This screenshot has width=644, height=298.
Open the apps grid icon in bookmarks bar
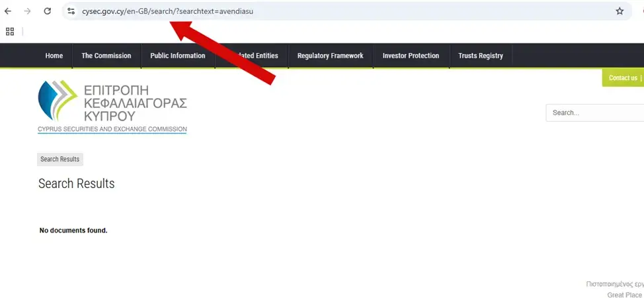coord(10,32)
